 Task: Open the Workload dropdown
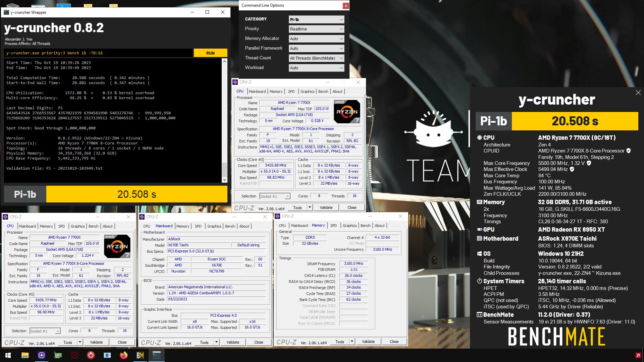point(316,68)
